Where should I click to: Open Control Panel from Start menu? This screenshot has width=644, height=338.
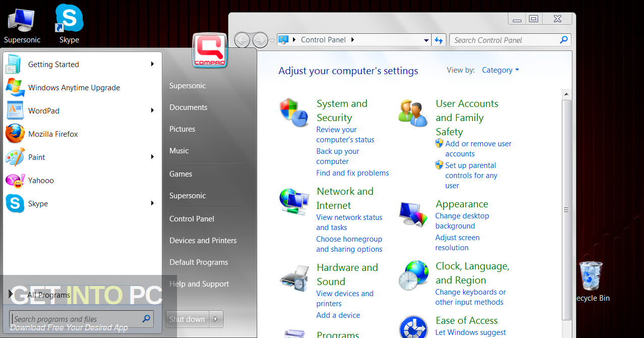pyautogui.click(x=192, y=218)
